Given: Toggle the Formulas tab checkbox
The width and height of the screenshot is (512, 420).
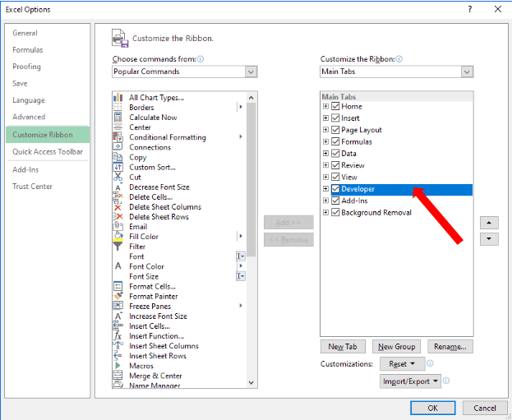Looking at the screenshot, I should 335,141.
